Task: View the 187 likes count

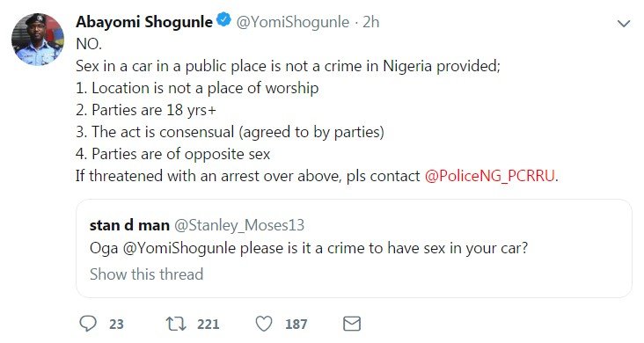Action: [x=296, y=325]
